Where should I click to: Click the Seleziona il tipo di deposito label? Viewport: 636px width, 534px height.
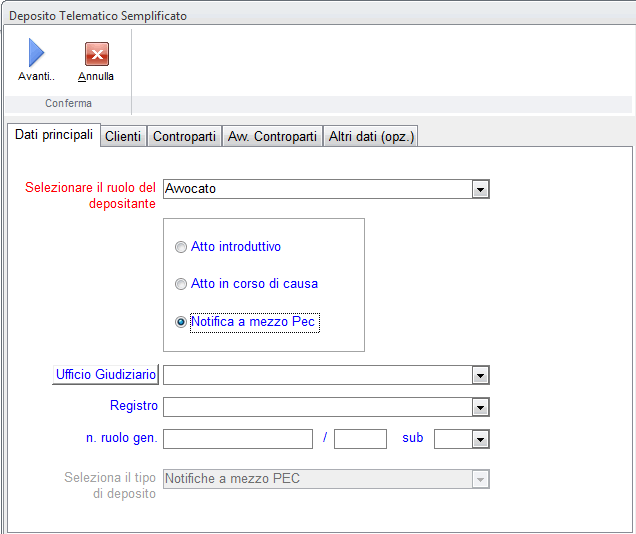click(x=110, y=485)
